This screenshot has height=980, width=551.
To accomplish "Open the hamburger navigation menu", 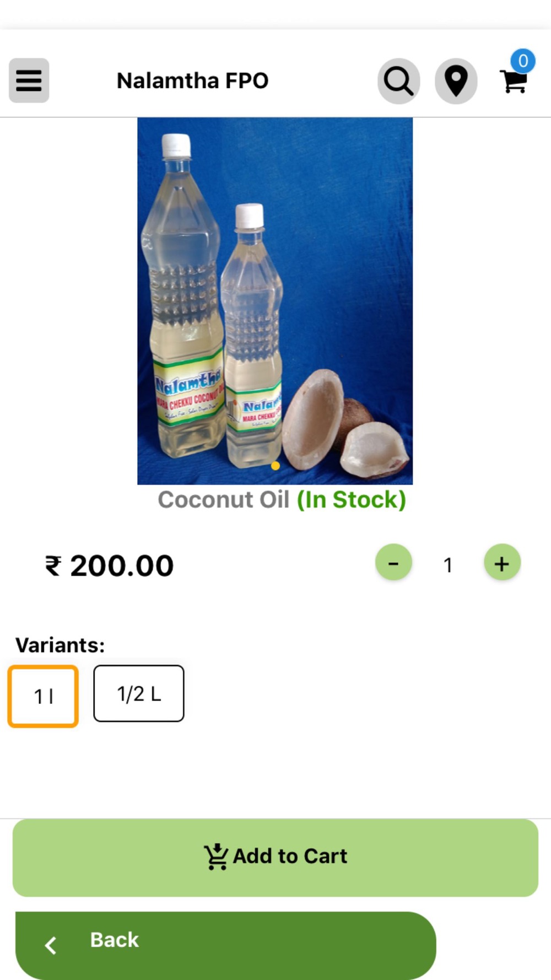I will coord(29,80).
